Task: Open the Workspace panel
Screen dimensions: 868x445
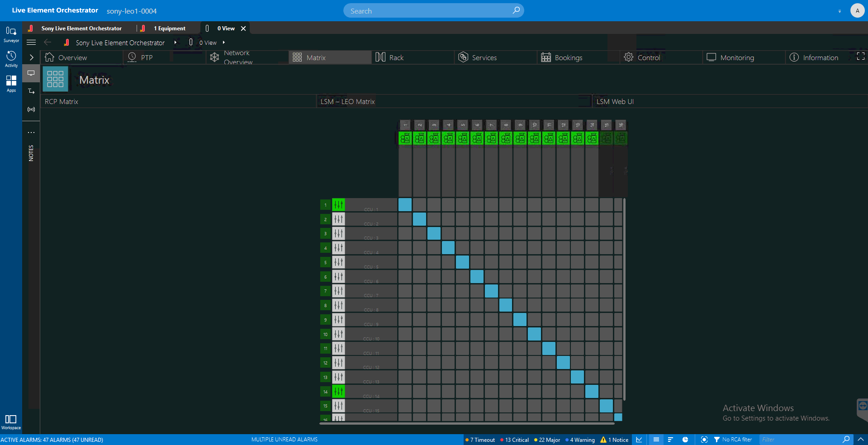Action: [x=11, y=422]
